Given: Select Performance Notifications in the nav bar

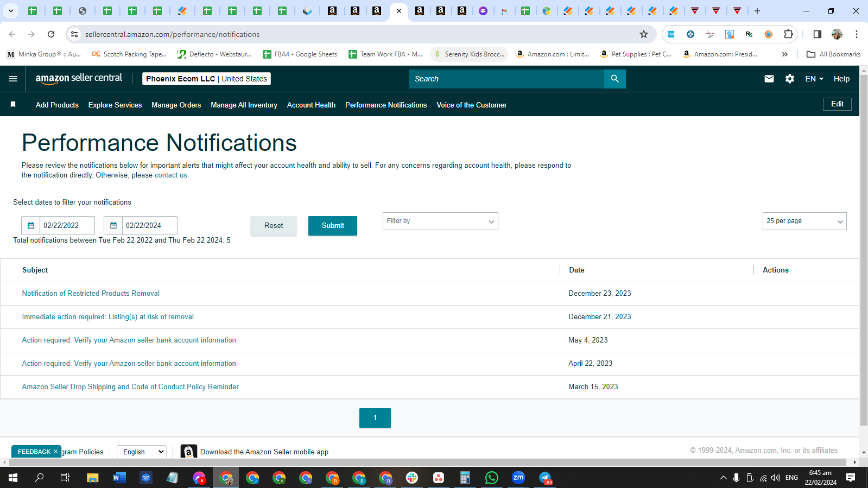Looking at the screenshot, I should point(386,105).
